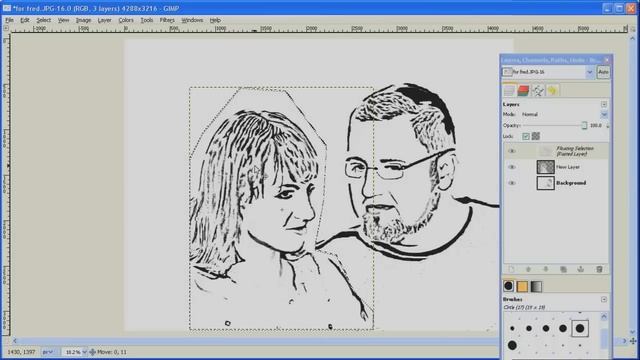
Task: Switch to the Undo History tab icon
Action: coord(553,90)
